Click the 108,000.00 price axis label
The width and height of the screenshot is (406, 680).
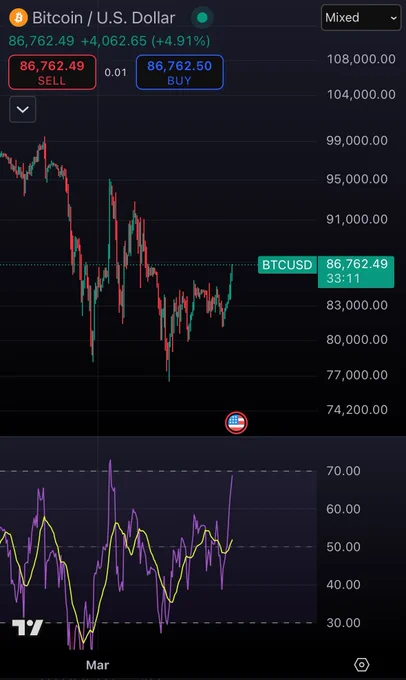[361, 59]
